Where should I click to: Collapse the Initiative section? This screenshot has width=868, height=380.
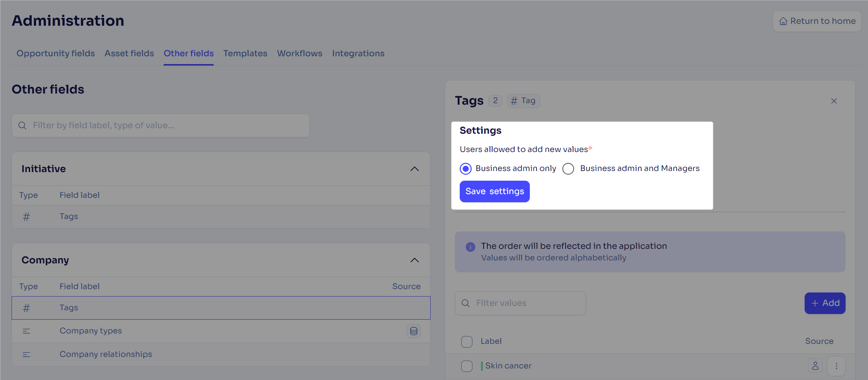coord(415,169)
